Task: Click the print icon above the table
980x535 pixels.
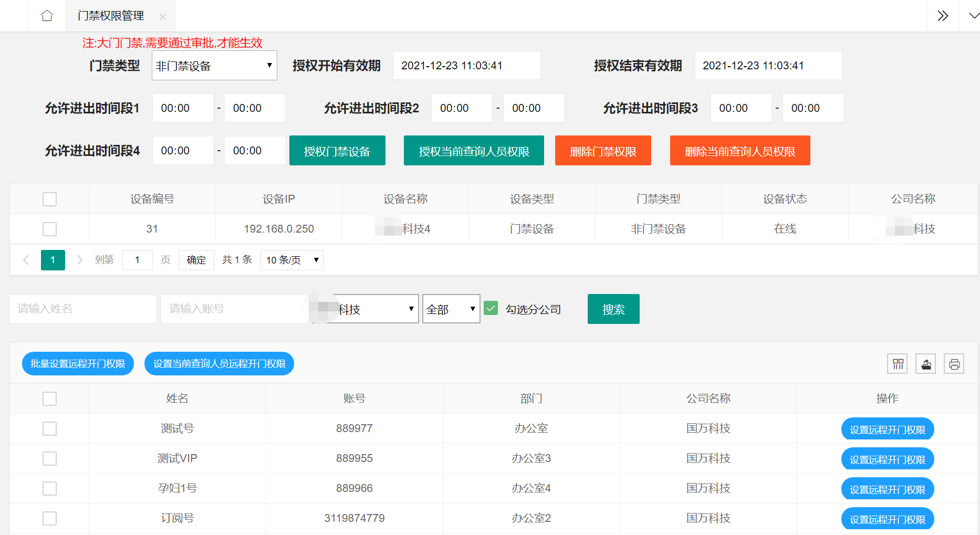Action: click(954, 363)
